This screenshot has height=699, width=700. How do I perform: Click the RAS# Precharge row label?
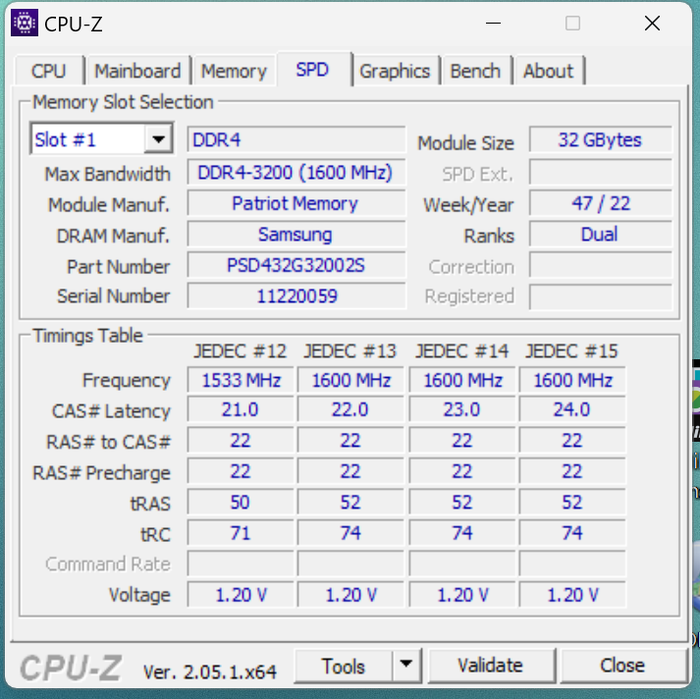point(102,473)
